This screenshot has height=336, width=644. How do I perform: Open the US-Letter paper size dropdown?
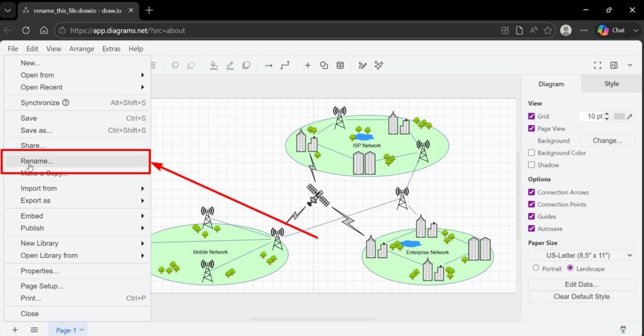pyautogui.click(x=581, y=255)
